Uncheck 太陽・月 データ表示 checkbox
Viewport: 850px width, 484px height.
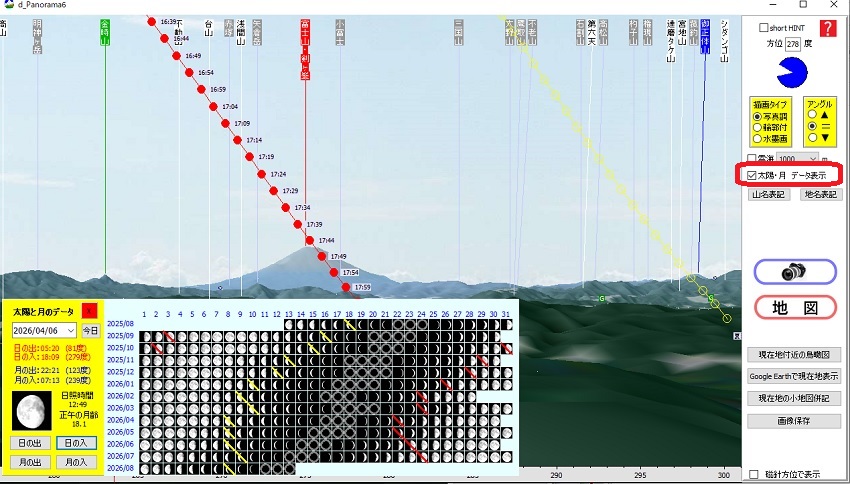pyautogui.click(x=752, y=175)
